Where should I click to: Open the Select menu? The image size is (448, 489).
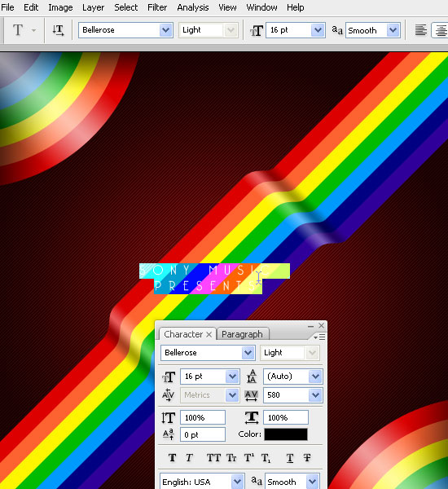tap(125, 7)
